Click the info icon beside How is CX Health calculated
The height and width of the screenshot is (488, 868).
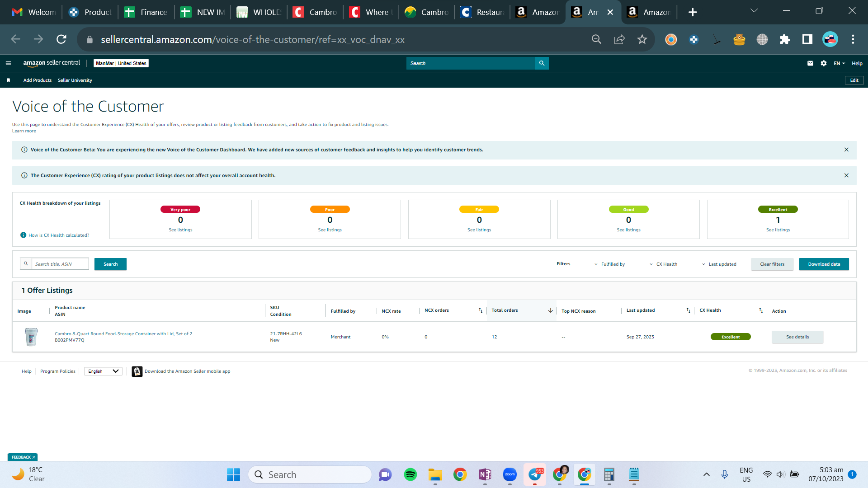pyautogui.click(x=23, y=235)
